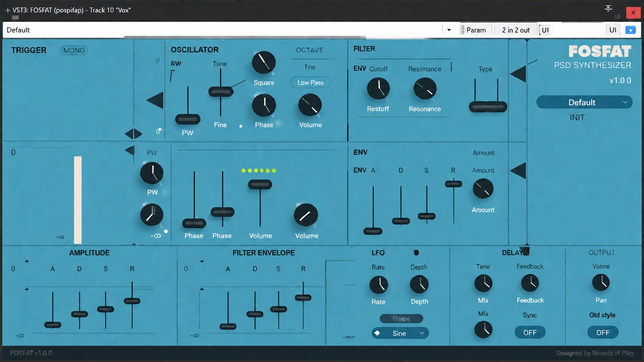This screenshot has width=644, height=362.
Task: Click the small dot next to Fine label
Action: tap(241, 126)
